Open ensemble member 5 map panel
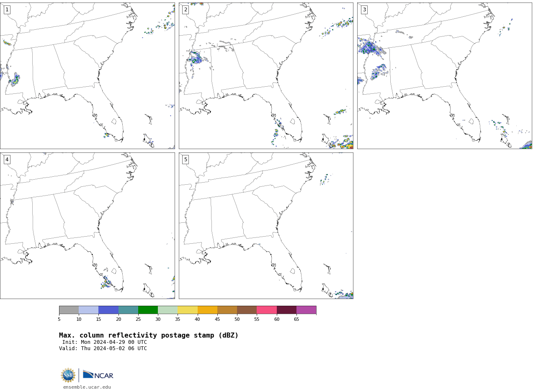The width and height of the screenshot is (536, 392). point(266,226)
